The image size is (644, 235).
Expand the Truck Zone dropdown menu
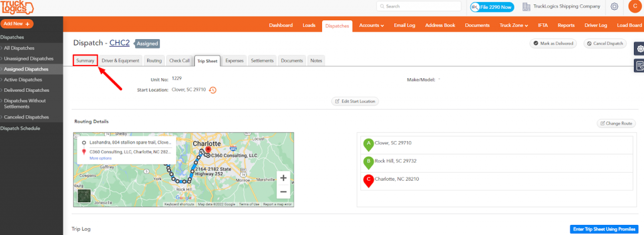pos(513,26)
